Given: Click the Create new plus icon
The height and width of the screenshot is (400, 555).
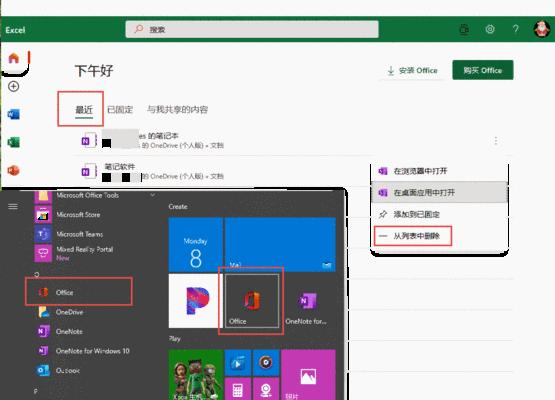Looking at the screenshot, I should [x=13, y=86].
